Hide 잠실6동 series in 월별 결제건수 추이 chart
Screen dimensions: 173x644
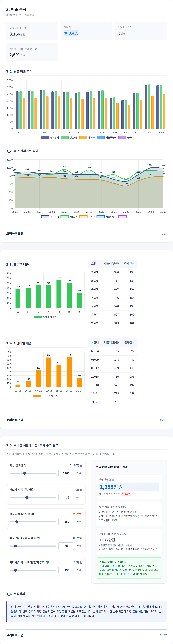[69, 217]
